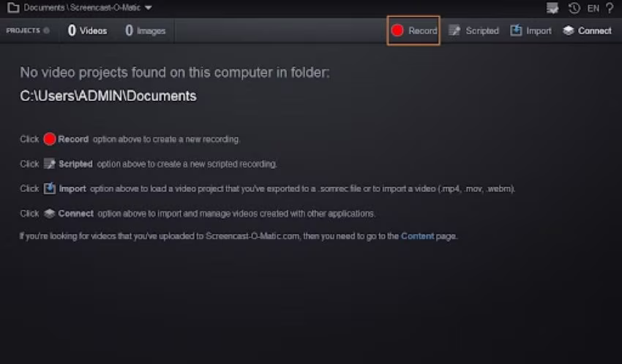Open the EN language selector

[x=593, y=8]
